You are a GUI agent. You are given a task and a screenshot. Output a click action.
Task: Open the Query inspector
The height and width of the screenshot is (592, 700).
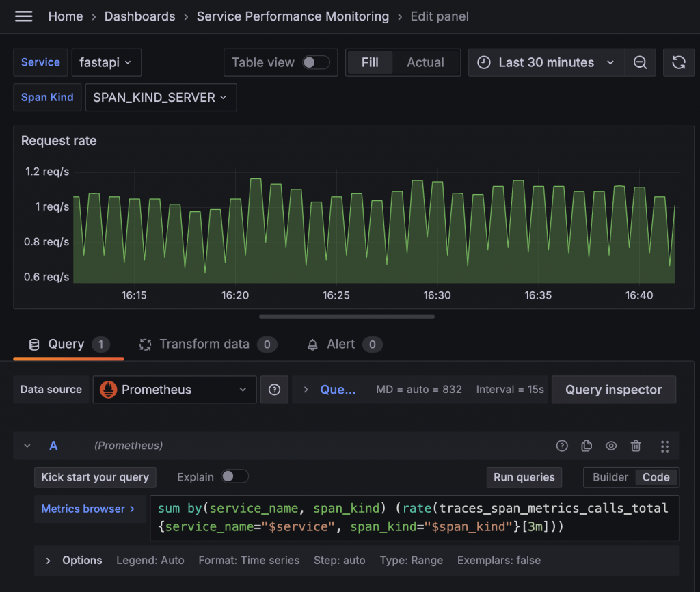point(613,390)
